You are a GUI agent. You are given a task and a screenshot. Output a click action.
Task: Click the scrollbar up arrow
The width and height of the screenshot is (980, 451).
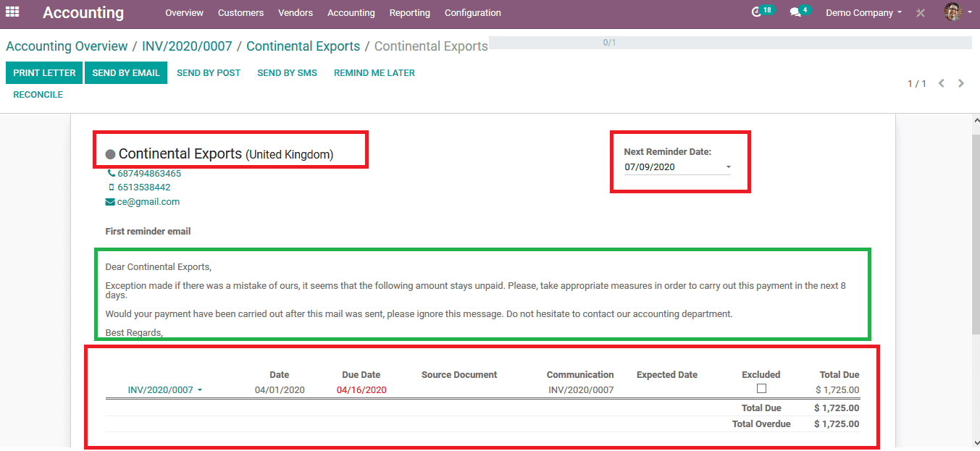975,120
